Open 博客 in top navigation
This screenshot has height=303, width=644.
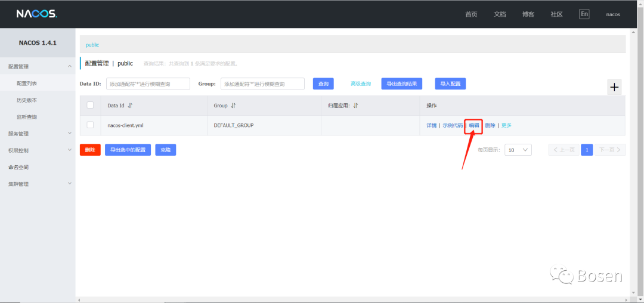528,14
